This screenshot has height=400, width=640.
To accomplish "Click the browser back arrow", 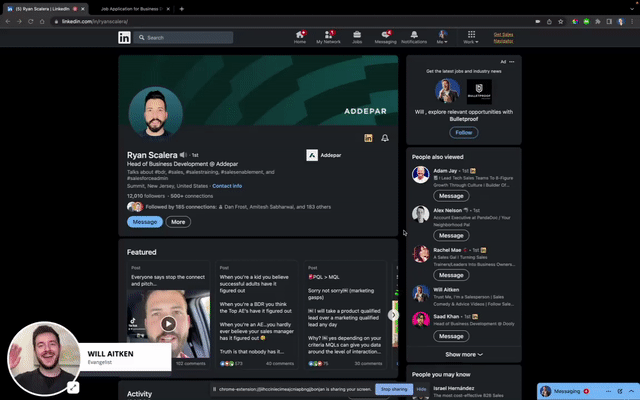I will coord(8,21).
